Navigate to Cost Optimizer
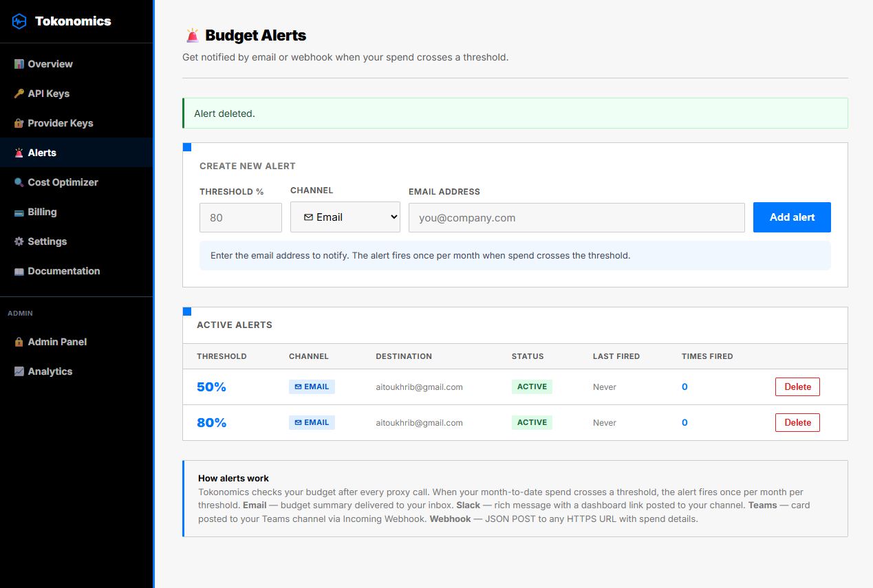 click(76, 182)
